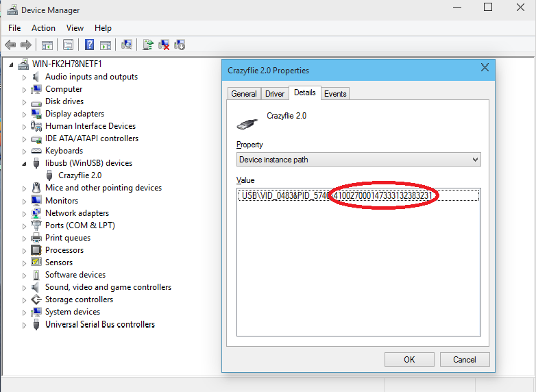Collapse the libusb (WinUSB) devices node

[24, 164]
